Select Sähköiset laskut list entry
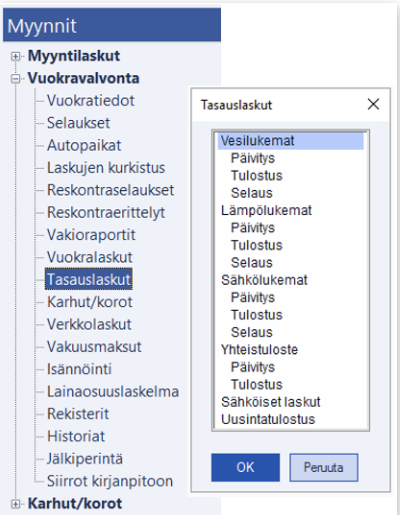Viewport: 400px width, 515px height. (x=271, y=402)
